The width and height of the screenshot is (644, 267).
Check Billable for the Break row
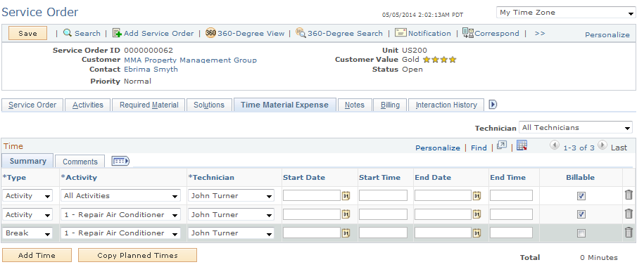581,233
